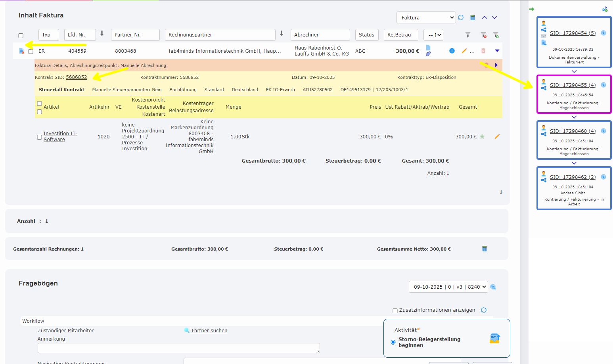Click the Anmerkung text field
This screenshot has height=364, width=613.
(178, 348)
